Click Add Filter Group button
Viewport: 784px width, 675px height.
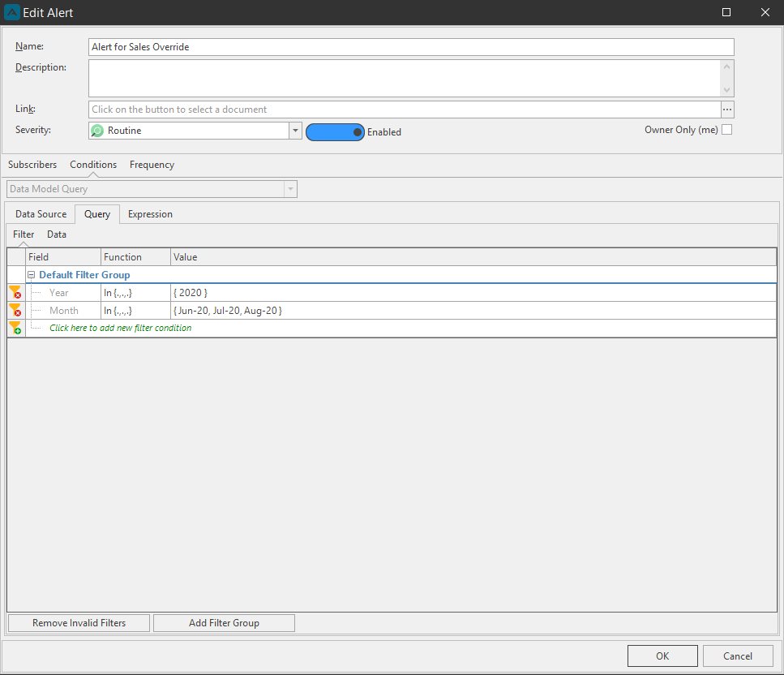point(224,623)
